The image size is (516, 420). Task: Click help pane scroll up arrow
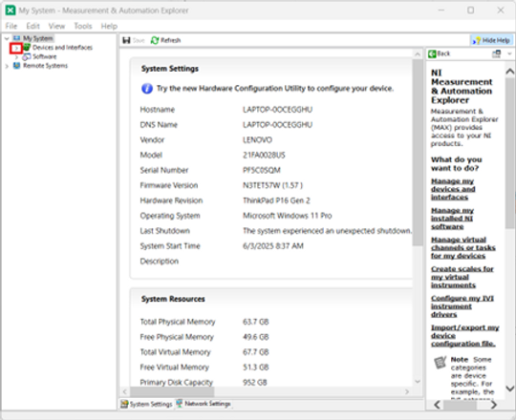point(509,72)
